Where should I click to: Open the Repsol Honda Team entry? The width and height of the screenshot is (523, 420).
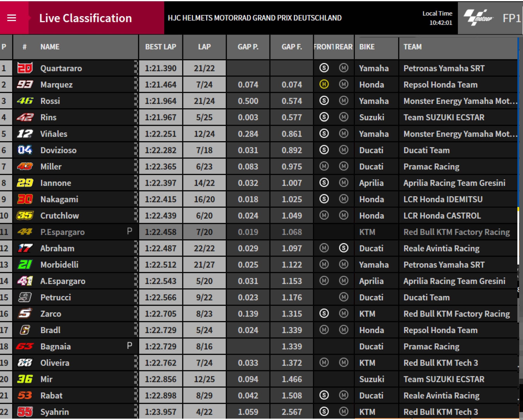point(441,85)
